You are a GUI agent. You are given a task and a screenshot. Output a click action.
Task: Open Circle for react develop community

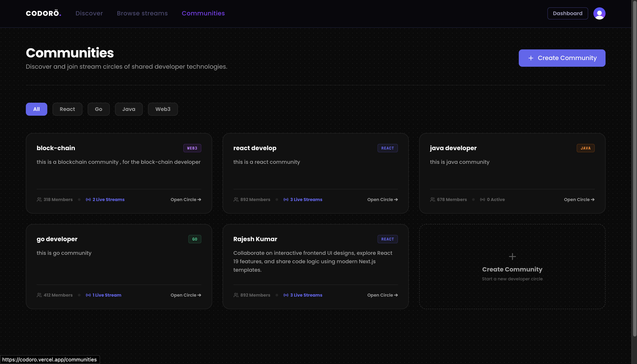[383, 200]
